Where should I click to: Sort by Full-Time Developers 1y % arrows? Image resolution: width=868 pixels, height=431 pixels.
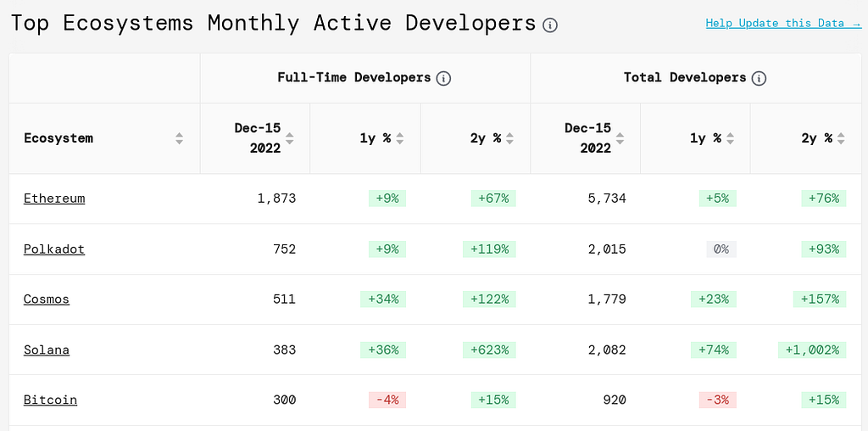400,138
